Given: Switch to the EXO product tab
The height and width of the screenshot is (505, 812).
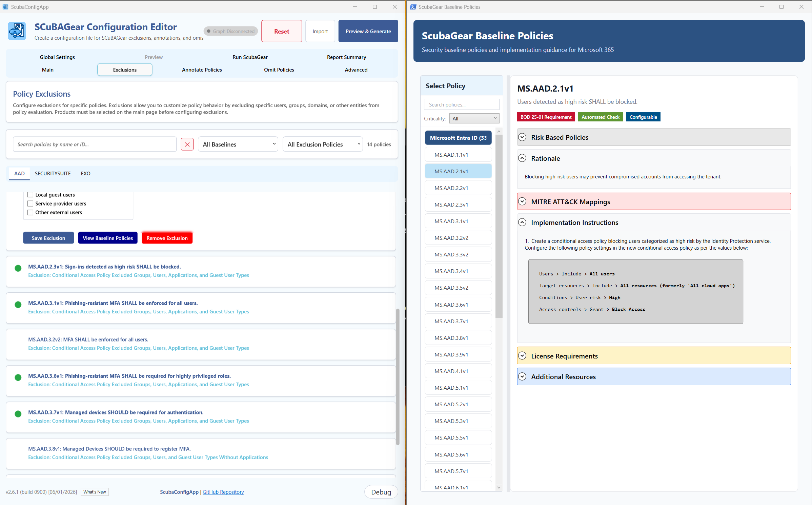Looking at the screenshot, I should point(85,173).
